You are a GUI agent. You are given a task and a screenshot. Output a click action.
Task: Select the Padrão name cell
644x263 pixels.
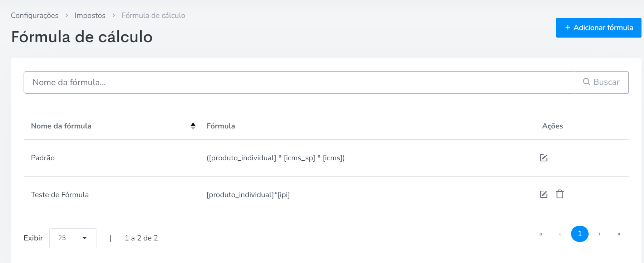pos(43,158)
